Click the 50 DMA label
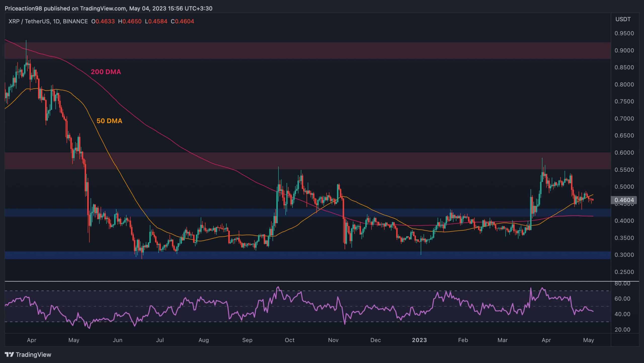 [x=109, y=121]
